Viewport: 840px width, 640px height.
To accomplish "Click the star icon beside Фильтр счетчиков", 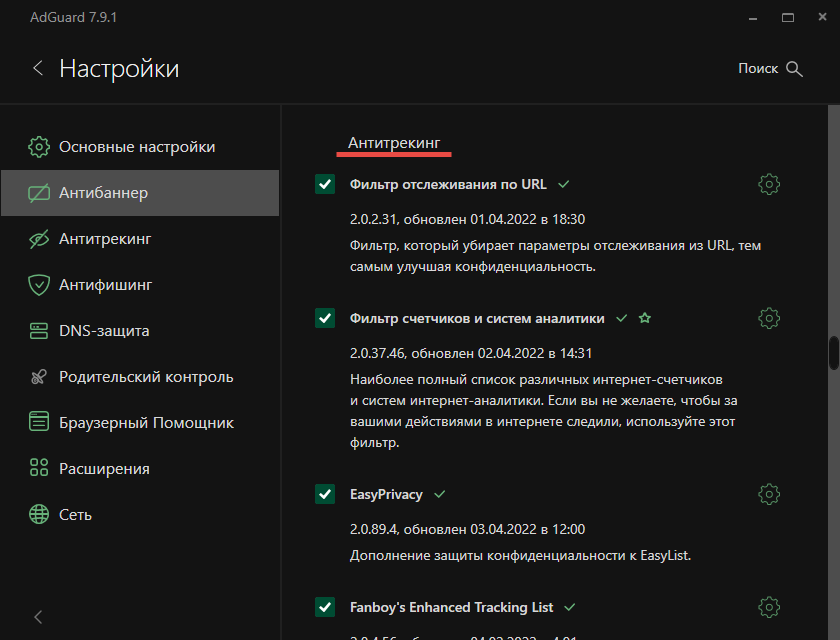I will pos(644,318).
